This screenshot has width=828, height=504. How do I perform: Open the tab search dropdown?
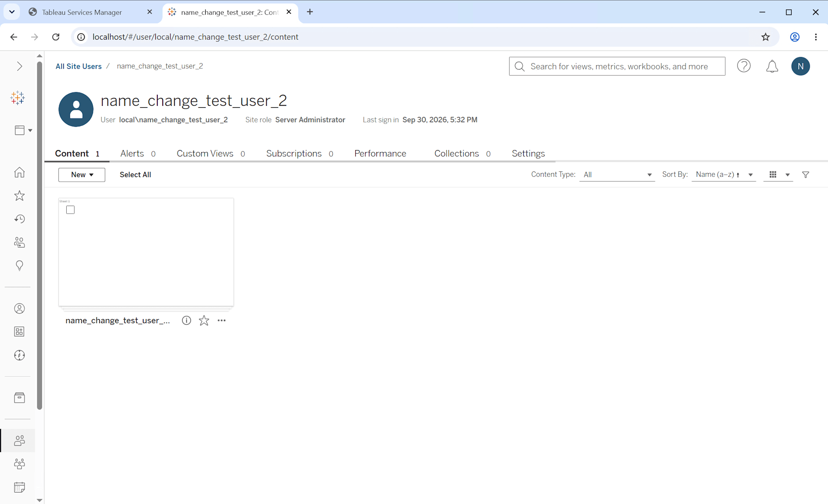click(12, 12)
